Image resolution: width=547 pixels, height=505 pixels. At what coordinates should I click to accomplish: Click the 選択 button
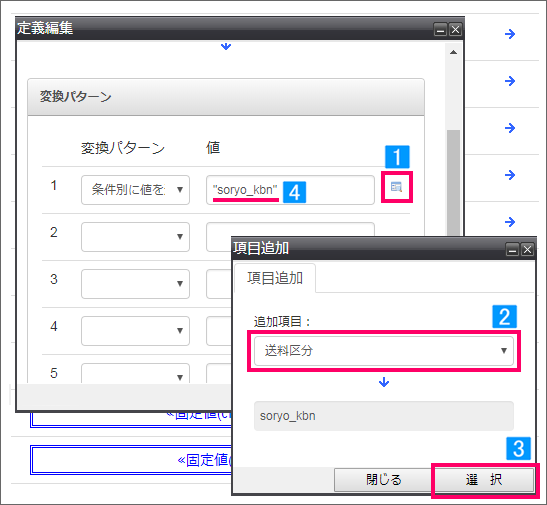pyautogui.click(x=484, y=480)
